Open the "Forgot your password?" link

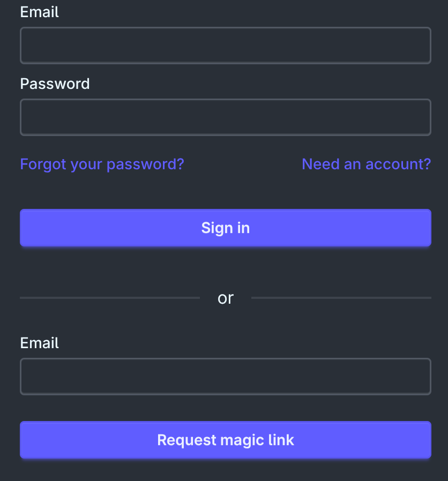[102, 164]
